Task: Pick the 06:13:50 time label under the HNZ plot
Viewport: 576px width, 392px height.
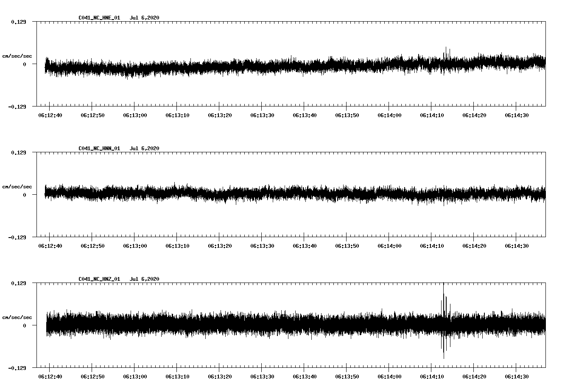Action: [347, 376]
